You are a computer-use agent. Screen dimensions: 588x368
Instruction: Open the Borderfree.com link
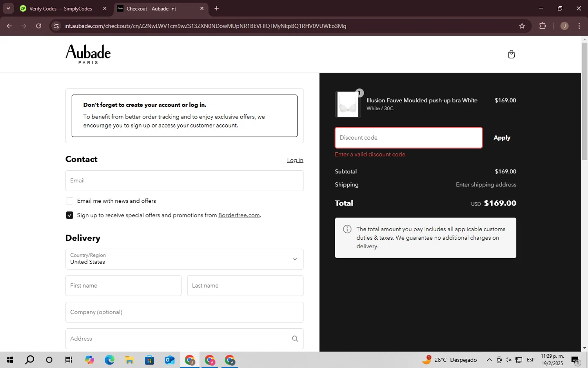pyautogui.click(x=239, y=215)
